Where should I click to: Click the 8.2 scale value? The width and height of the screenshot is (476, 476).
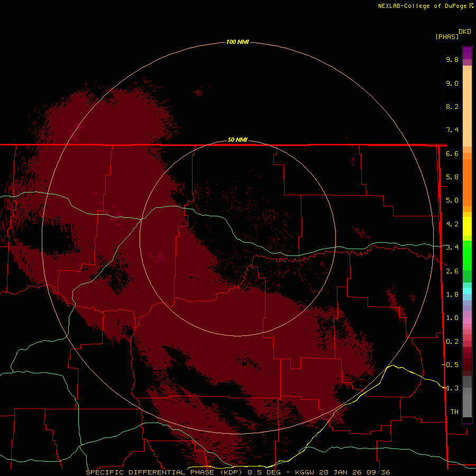[452, 106]
